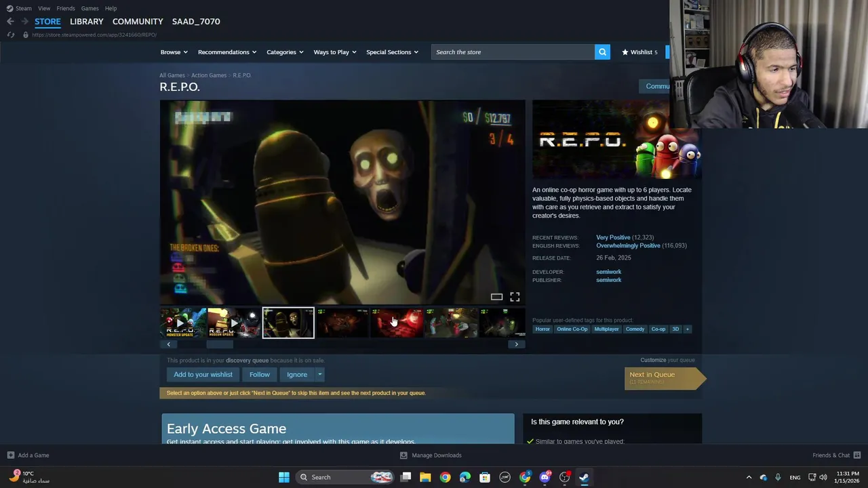Show hidden system tray icons
The width and height of the screenshot is (868, 488).
point(749,477)
